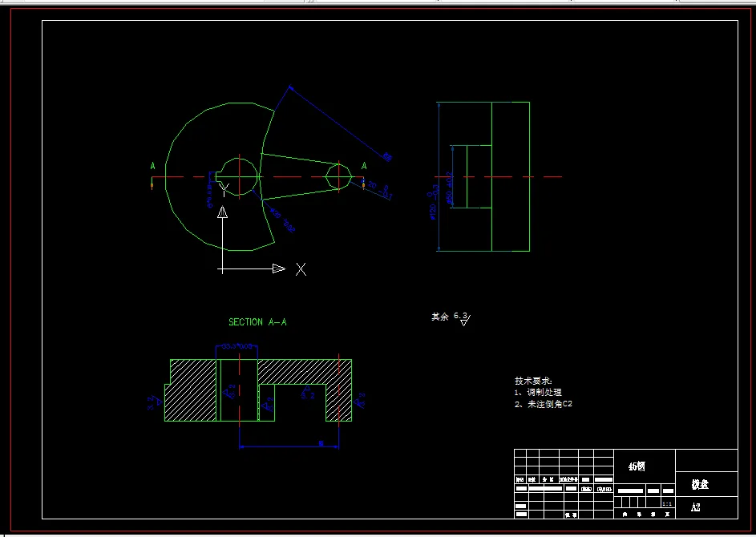This screenshot has height=537, width=756.
Task: Click the 1:1 scale cell in title block
Action: tap(667, 504)
